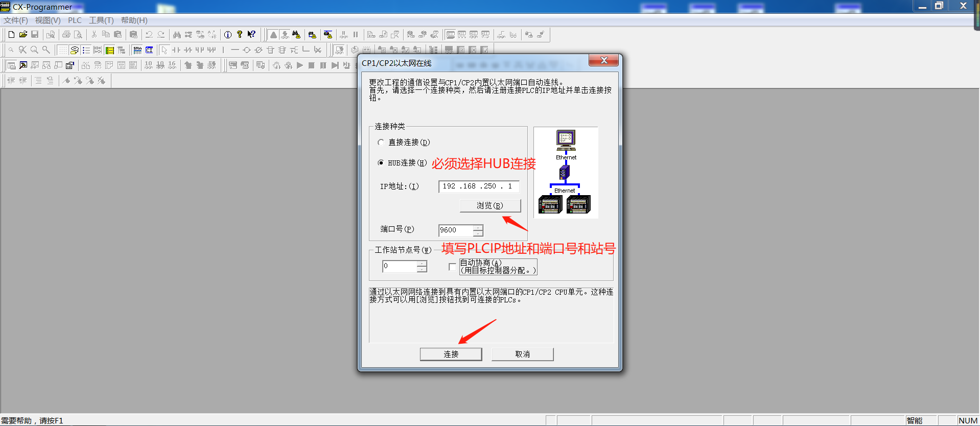Click the Work Online triangle icon

pyautogui.click(x=273, y=35)
